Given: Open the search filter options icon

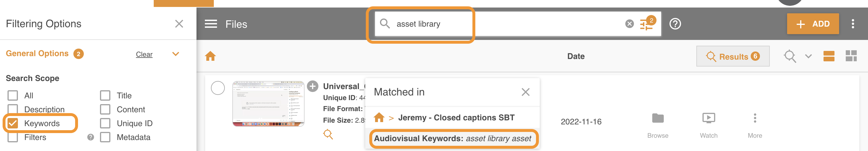Looking at the screenshot, I should [646, 24].
